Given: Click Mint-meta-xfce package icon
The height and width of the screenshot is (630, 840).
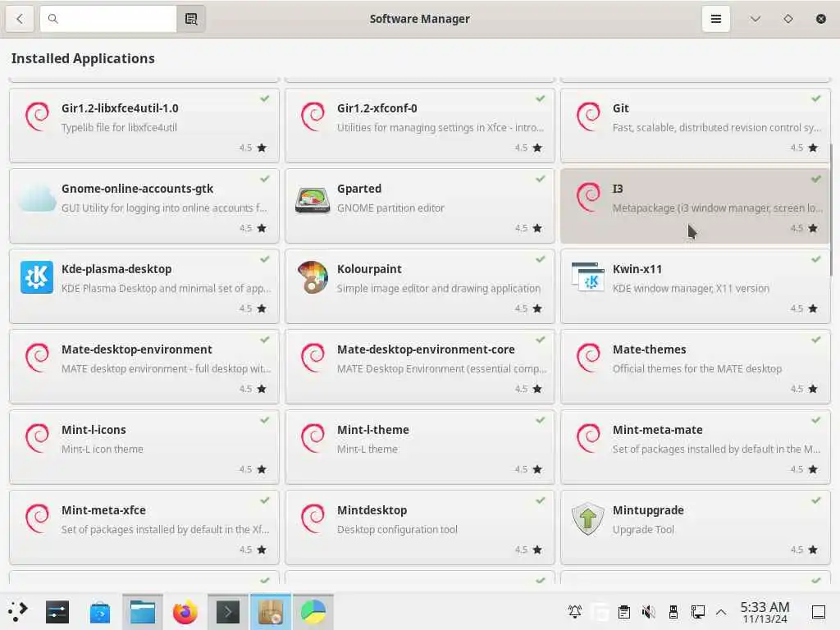Looking at the screenshot, I should [37, 518].
